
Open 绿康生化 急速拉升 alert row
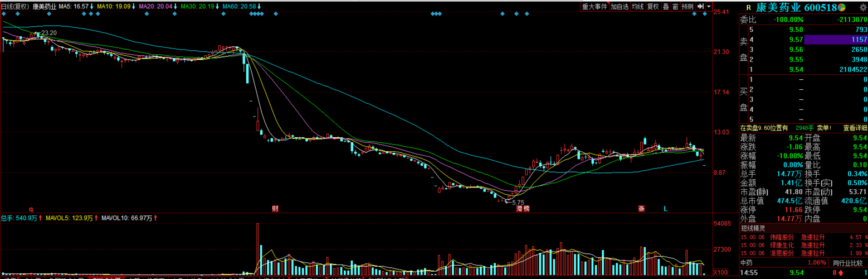click(x=804, y=245)
